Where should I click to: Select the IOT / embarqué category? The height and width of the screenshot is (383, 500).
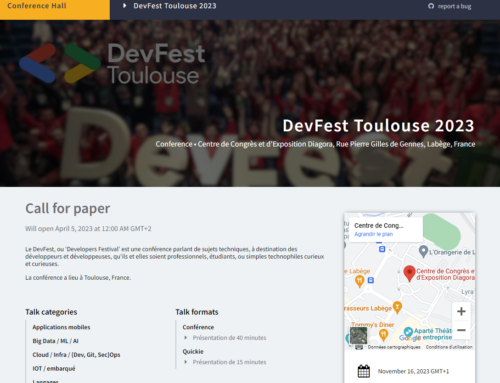click(54, 368)
